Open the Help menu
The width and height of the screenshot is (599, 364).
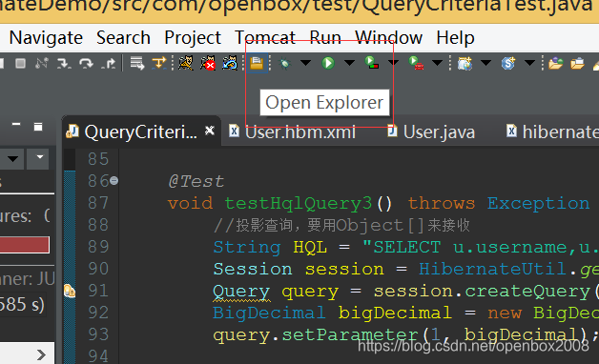click(455, 38)
